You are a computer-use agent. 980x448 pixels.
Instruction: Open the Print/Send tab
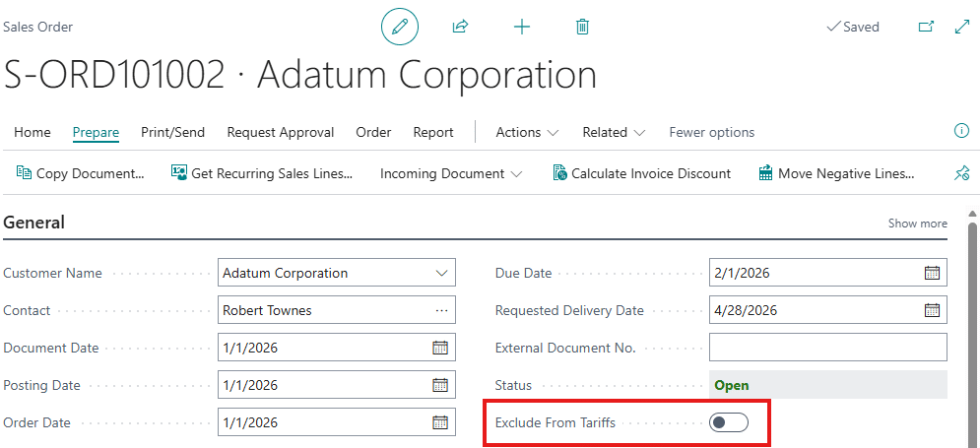[172, 132]
